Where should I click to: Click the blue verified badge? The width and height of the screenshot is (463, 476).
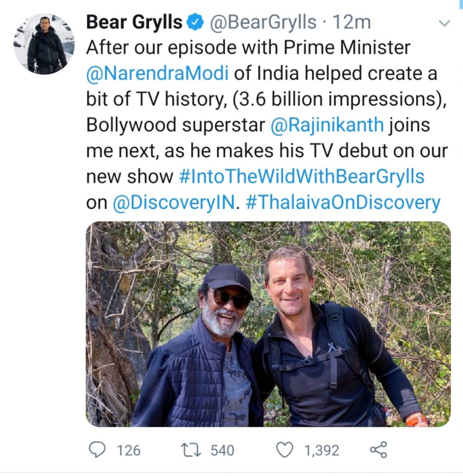point(195,22)
